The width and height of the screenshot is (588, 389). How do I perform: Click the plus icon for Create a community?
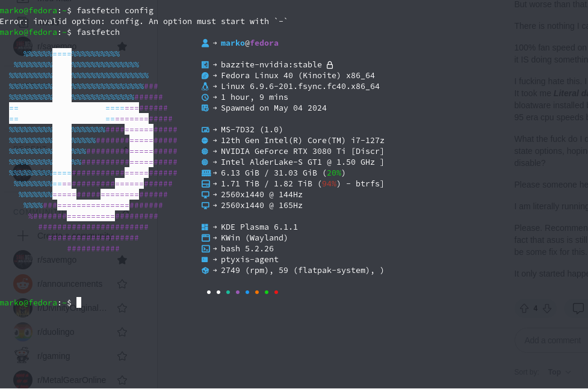point(23,236)
